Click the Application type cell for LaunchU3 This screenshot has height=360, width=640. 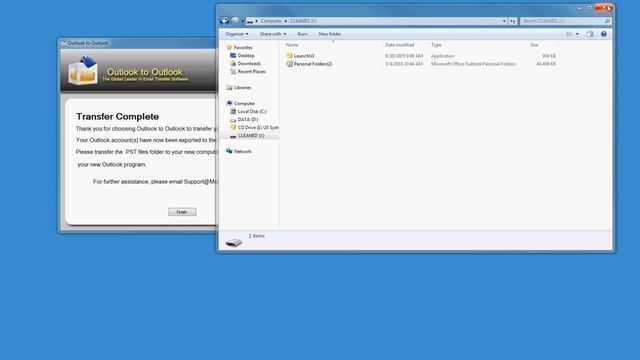pyautogui.click(x=443, y=56)
